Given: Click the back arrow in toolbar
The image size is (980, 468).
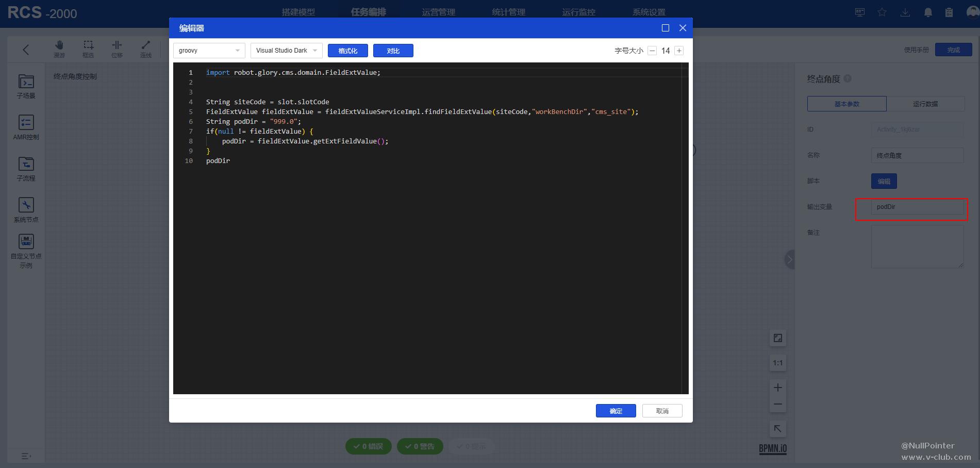Looking at the screenshot, I should click(26, 50).
